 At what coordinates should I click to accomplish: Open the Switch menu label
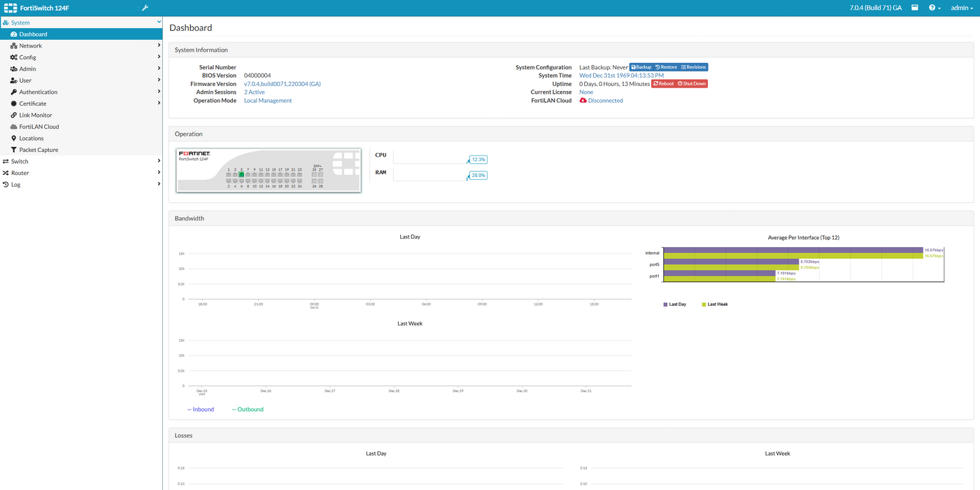tap(20, 161)
